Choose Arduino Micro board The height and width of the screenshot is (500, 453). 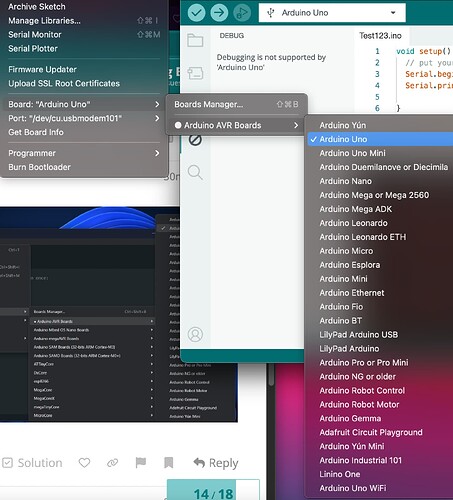(380, 251)
